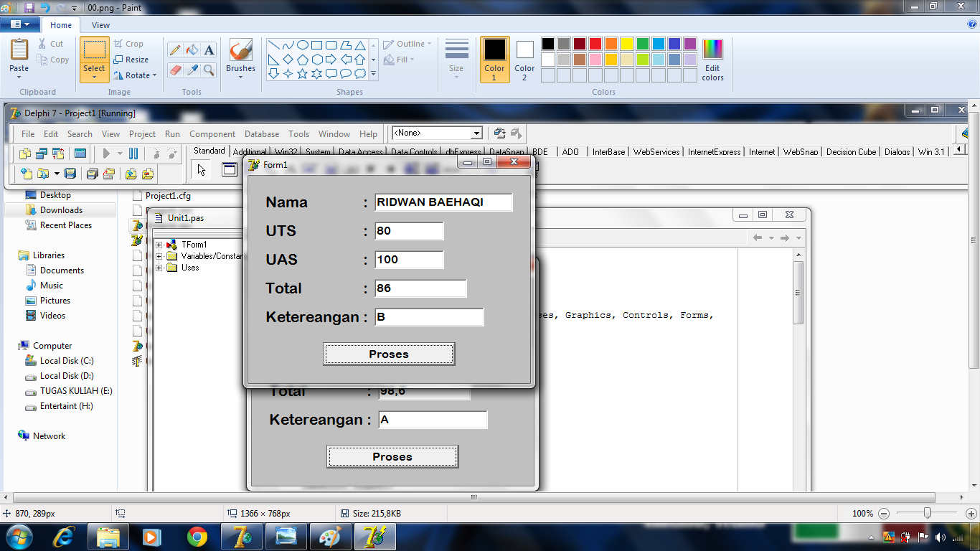Choose the Right arrow shape
980x551 pixels.
(331, 59)
